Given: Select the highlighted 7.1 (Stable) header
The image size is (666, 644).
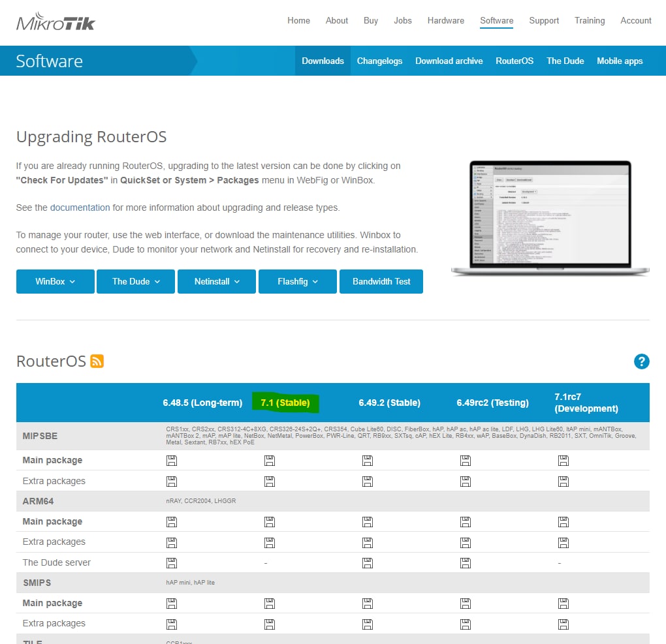Looking at the screenshot, I should pos(285,403).
